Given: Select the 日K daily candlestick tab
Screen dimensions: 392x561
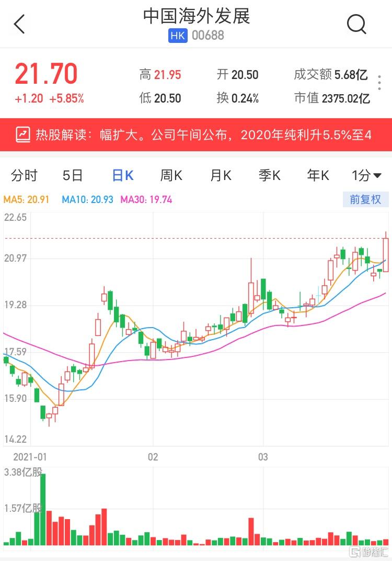Looking at the screenshot, I should point(123,176).
